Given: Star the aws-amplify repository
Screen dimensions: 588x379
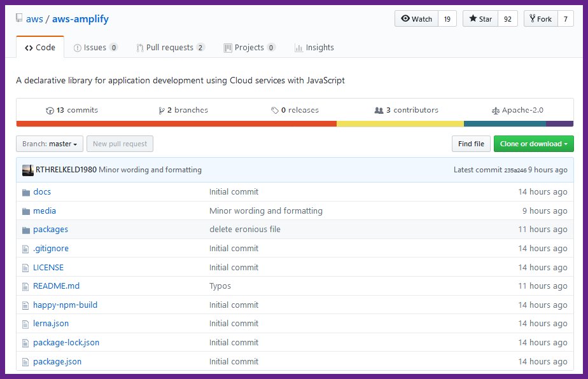Looking at the screenshot, I should [480, 18].
